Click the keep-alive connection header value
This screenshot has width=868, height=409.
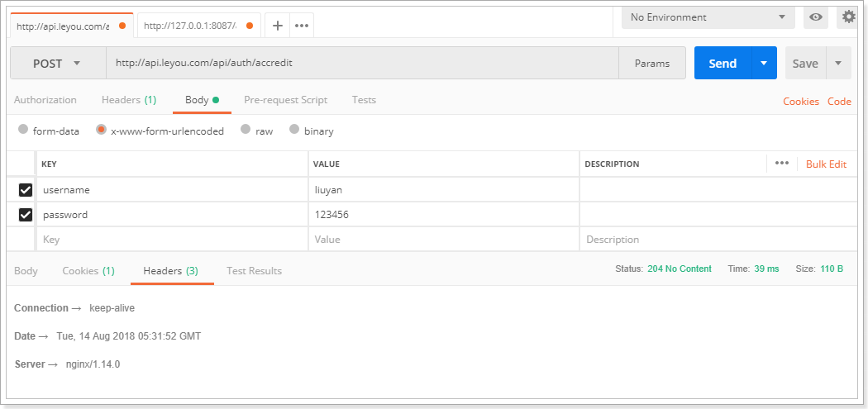(x=112, y=308)
